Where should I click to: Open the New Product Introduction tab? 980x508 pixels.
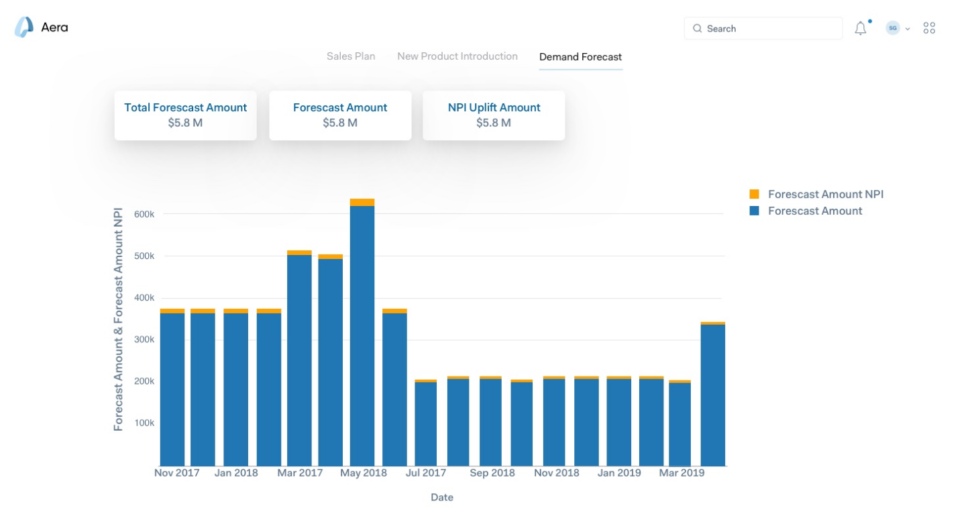[457, 56]
